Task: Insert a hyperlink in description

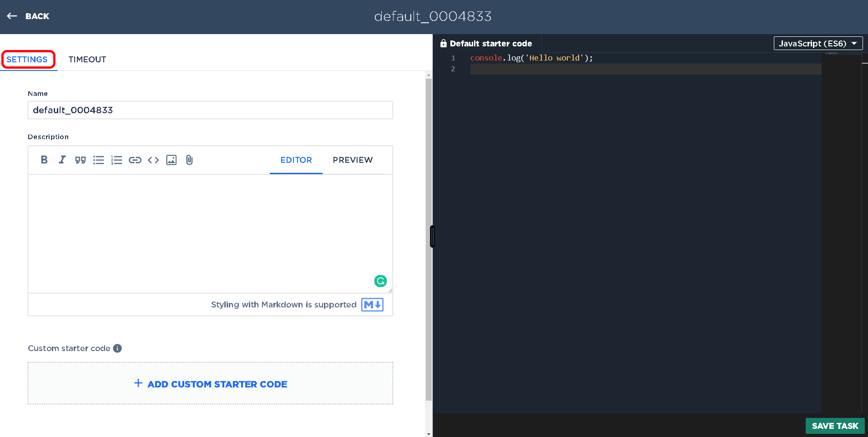Action: point(135,160)
